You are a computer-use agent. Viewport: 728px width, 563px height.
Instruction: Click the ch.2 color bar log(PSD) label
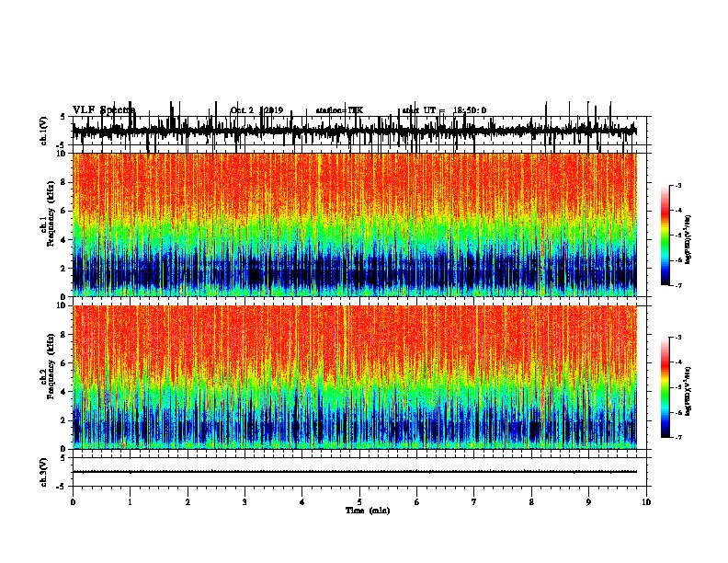(x=688, y=391)
